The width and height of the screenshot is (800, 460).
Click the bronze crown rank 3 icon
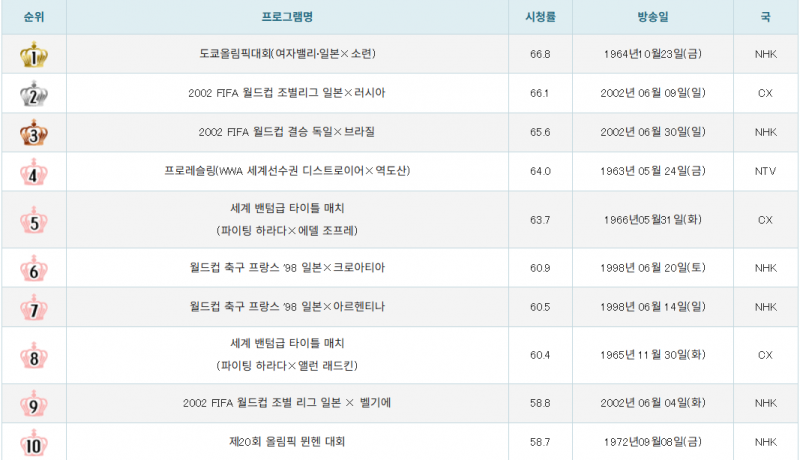click(x=34, y=133)
